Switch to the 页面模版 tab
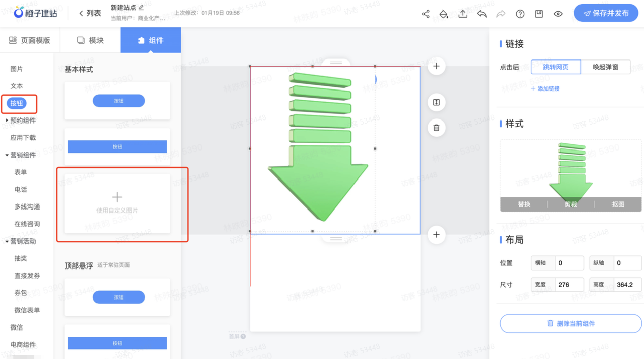 coord(30,40)
